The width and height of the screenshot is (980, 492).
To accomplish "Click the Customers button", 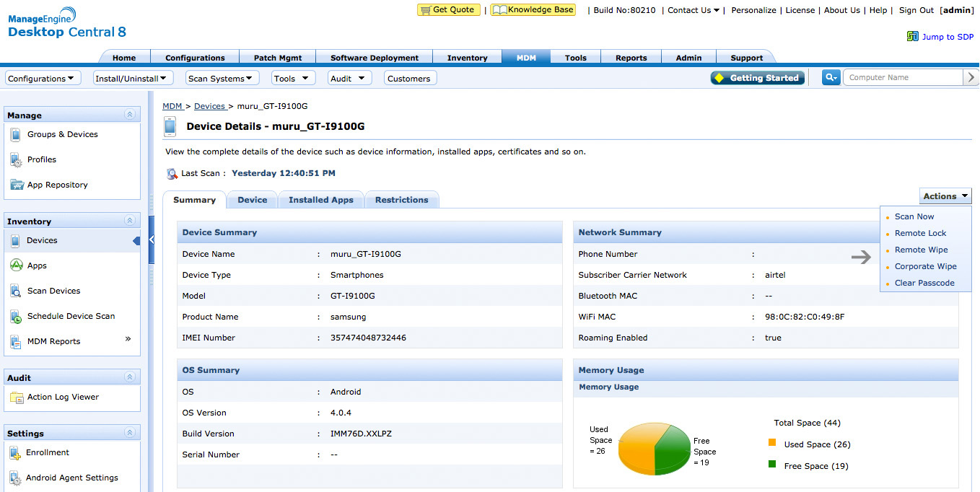I will click(409, 78).
